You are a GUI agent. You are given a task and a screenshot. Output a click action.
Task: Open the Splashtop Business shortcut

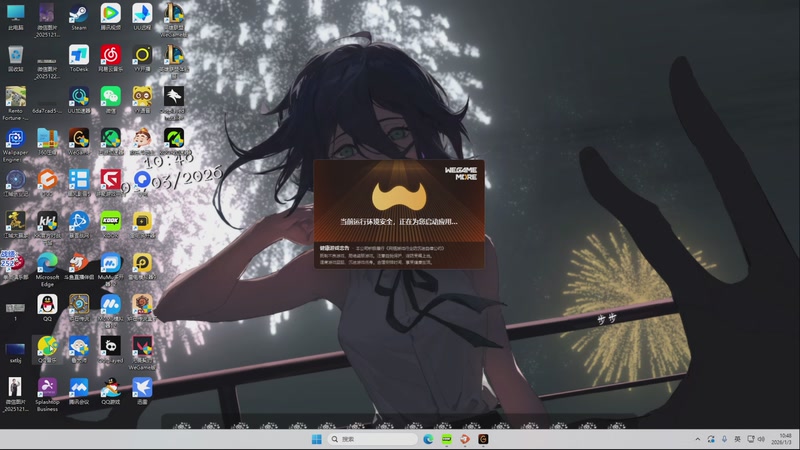[x=47, y=394]
